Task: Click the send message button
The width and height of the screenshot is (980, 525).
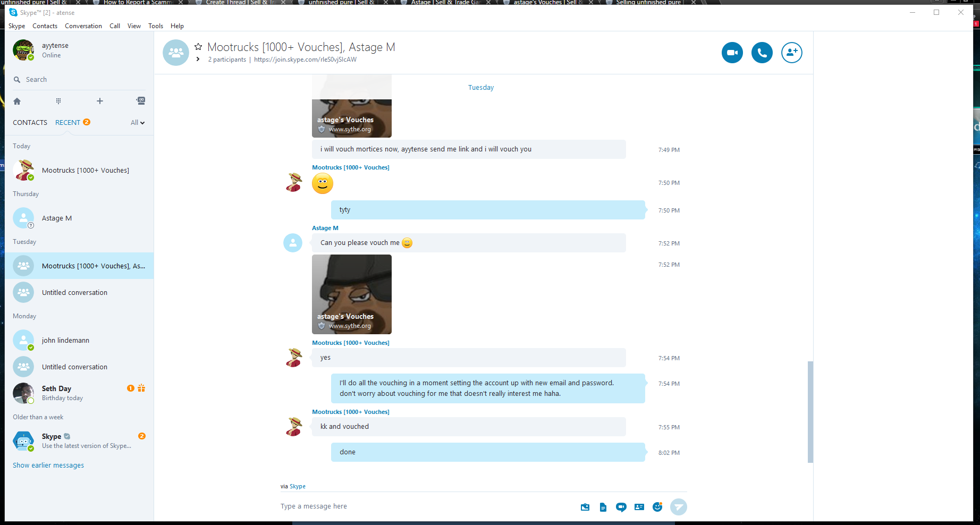Action: (678, 507)
